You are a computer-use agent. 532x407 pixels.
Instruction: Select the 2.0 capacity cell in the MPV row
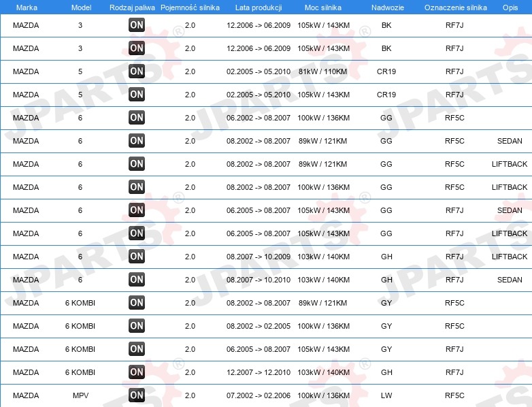pyautogui.click(x=190, y=395)
